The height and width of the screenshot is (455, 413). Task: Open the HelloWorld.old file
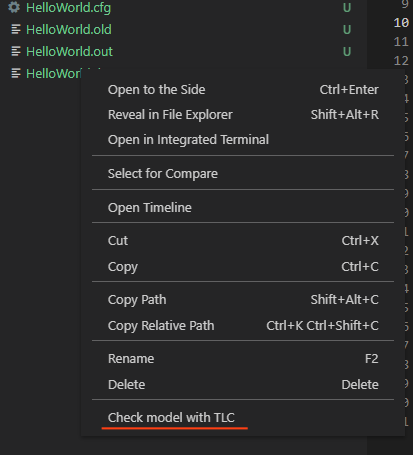(69, 29)
